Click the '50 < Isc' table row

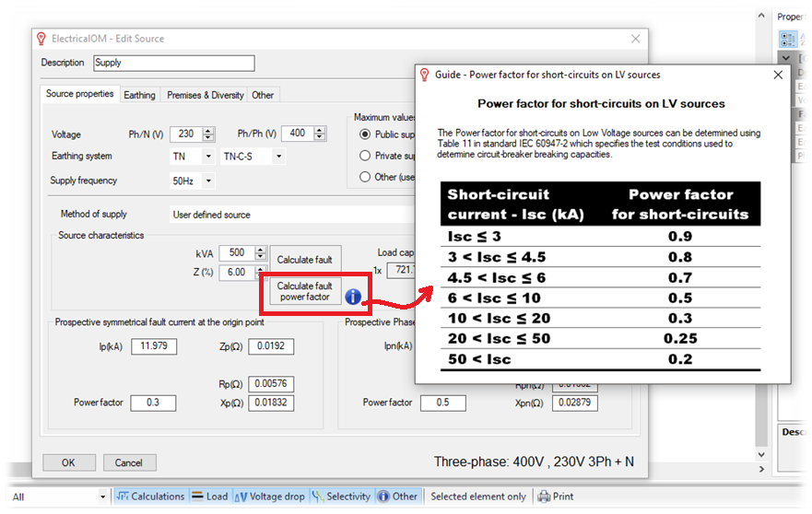coord(601,359)
